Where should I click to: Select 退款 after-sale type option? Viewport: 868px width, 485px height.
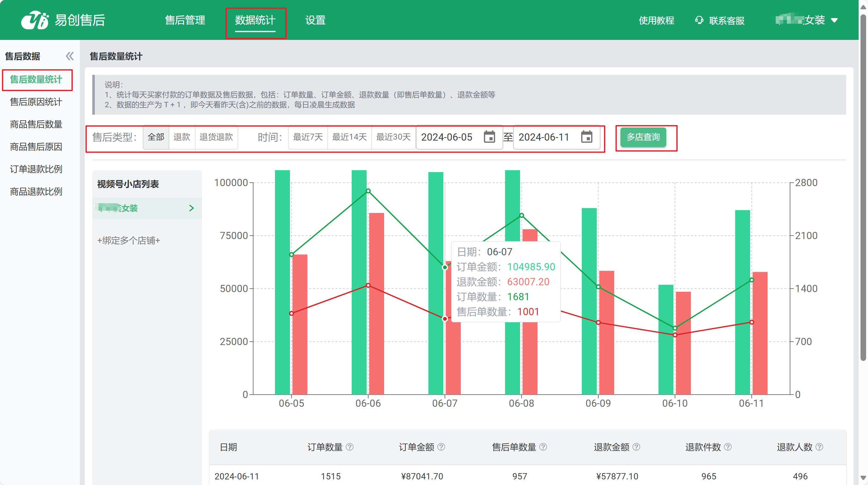182,137
